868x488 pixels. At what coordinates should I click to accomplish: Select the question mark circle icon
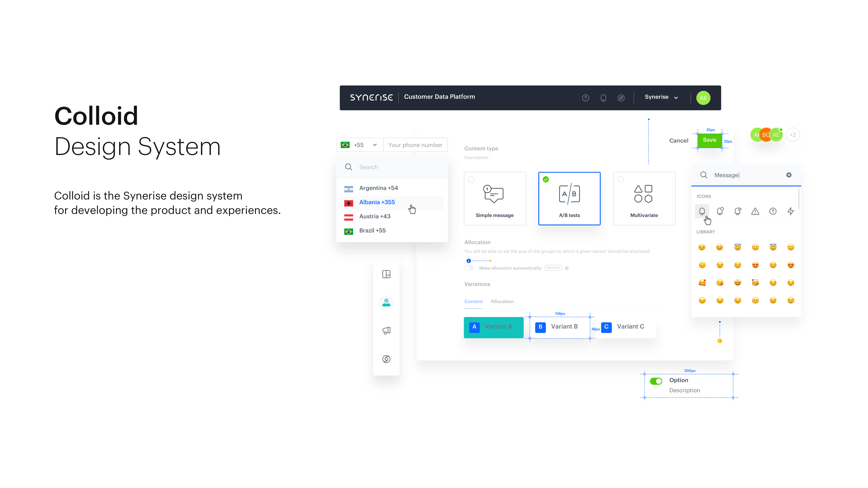[x=773, y=211]
